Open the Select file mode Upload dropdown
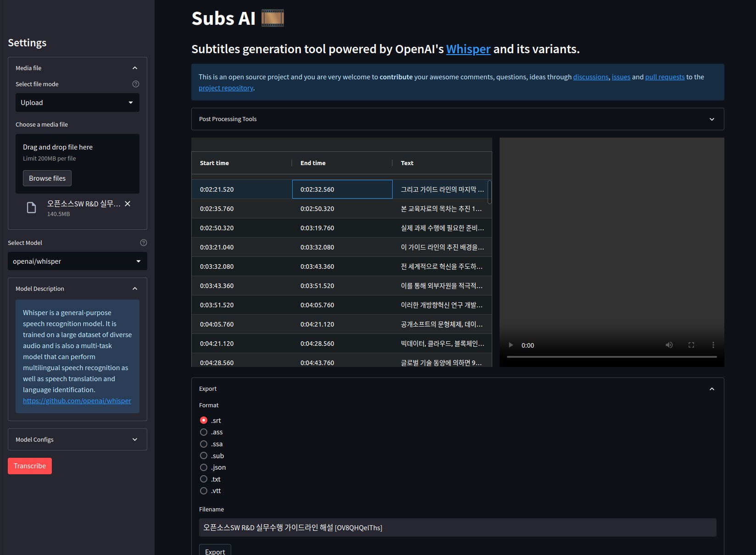The width and height of the screenshot is (756, 555). [77, 103]
